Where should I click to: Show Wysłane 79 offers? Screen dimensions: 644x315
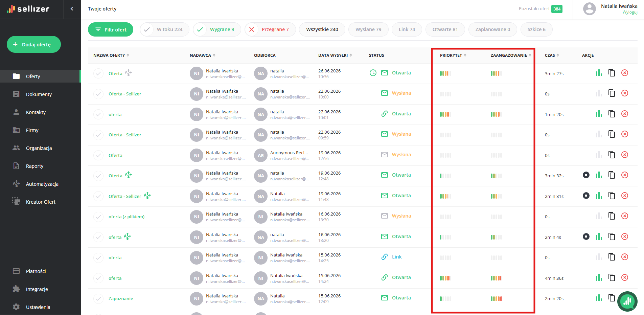click(x=368, y=29)
